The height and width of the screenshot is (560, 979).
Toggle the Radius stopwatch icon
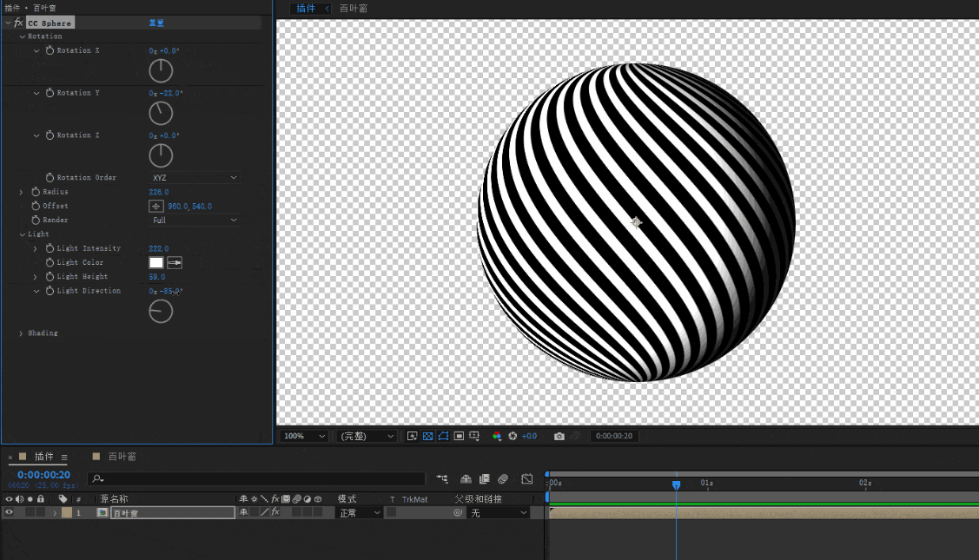pos(36,192)
